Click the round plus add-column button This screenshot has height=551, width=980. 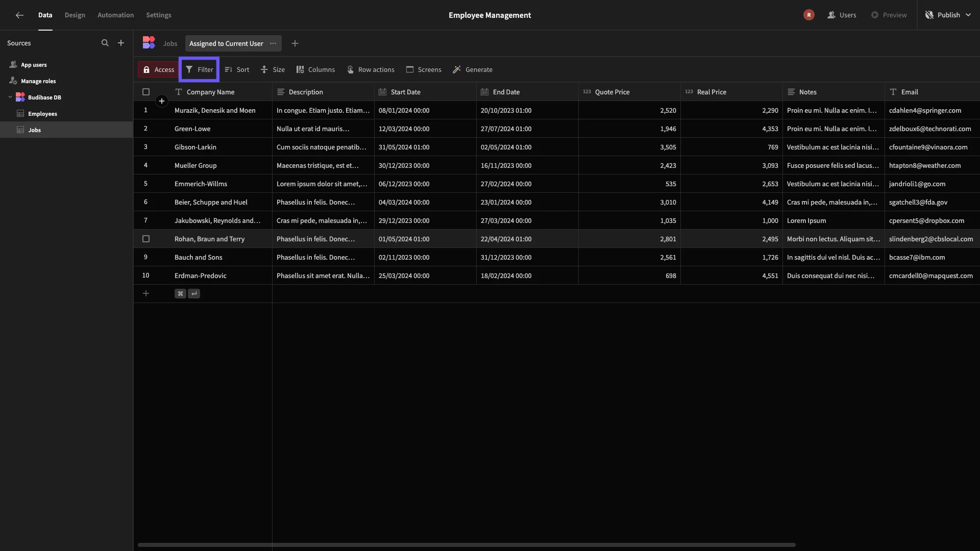point(162,101)
